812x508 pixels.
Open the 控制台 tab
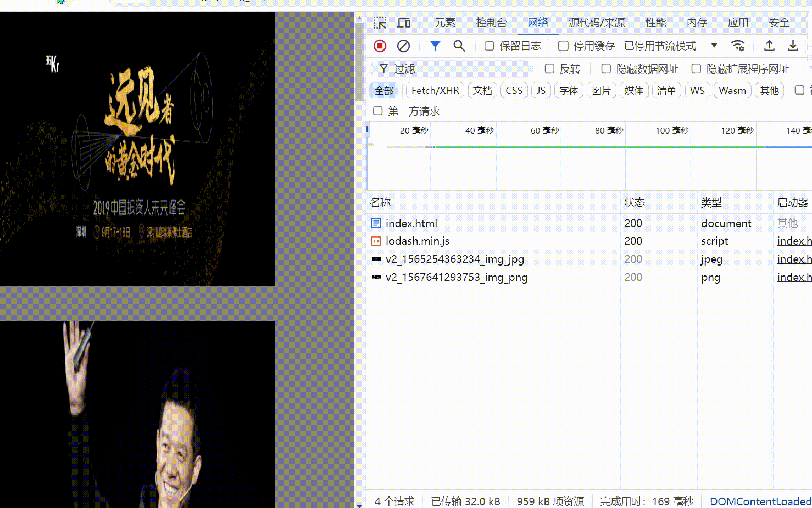[x=491, y=23]
